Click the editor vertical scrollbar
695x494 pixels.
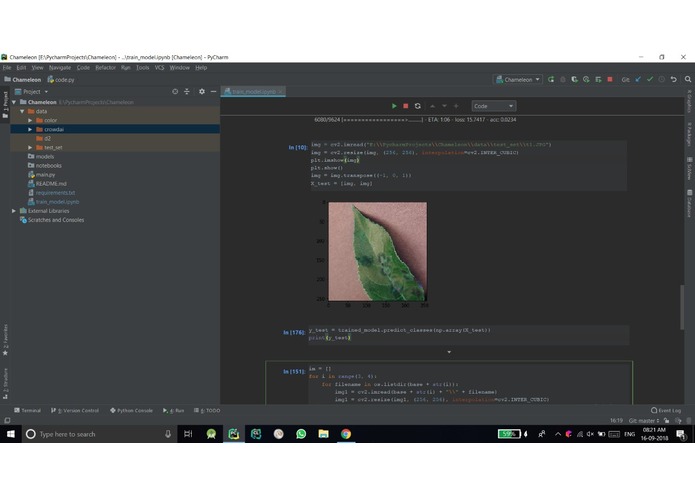(x=682, y=307)
